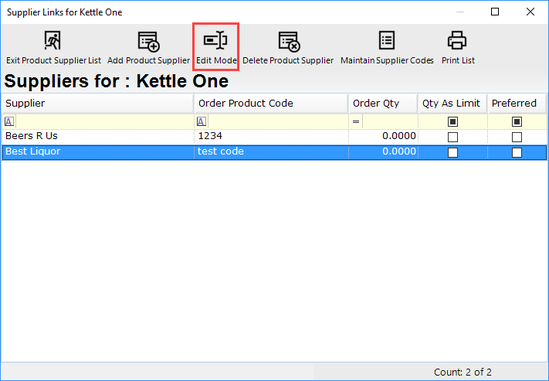This screenshot has width=549, height=381.
Task: Click Delete Product Supplier icon
Action: 289,41
